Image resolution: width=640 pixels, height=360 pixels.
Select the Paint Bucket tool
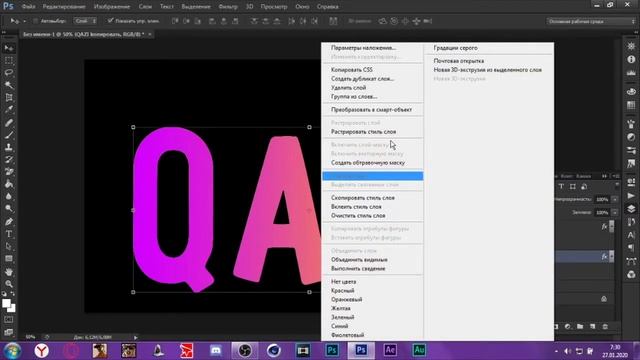[x=9, y=184]
